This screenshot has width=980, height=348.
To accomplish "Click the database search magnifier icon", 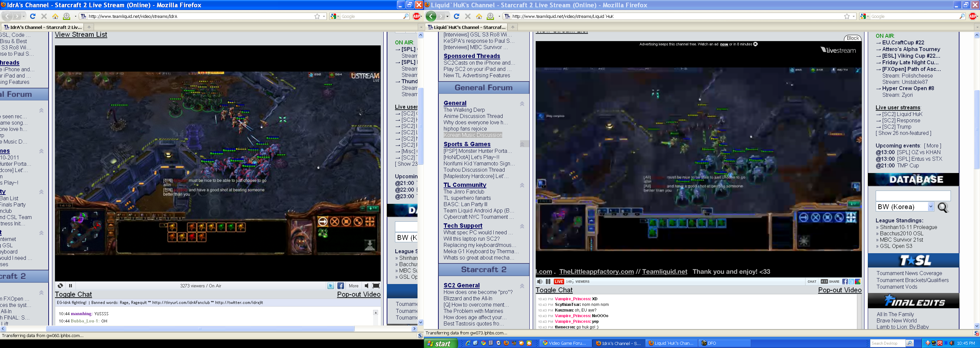I will (943, 207).
